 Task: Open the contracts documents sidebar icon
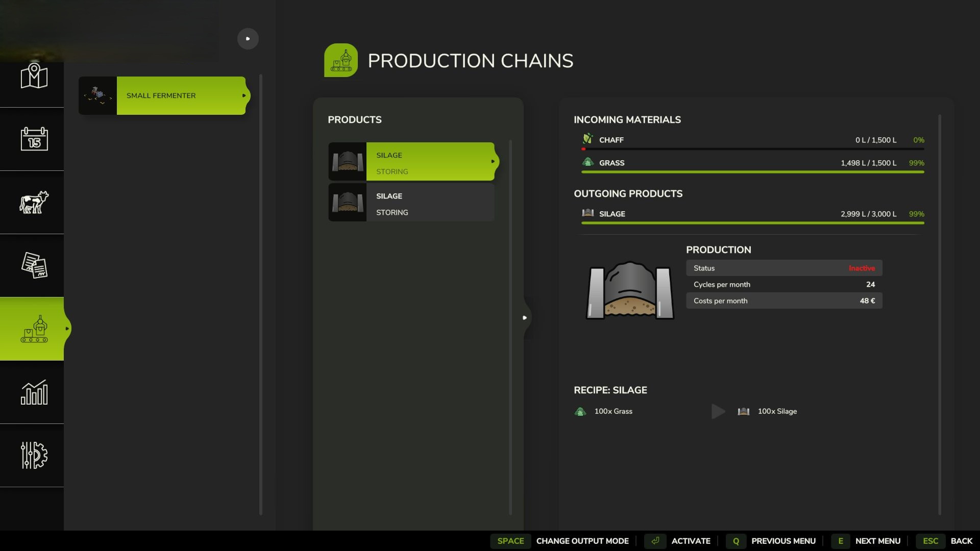tap(34, 265)
